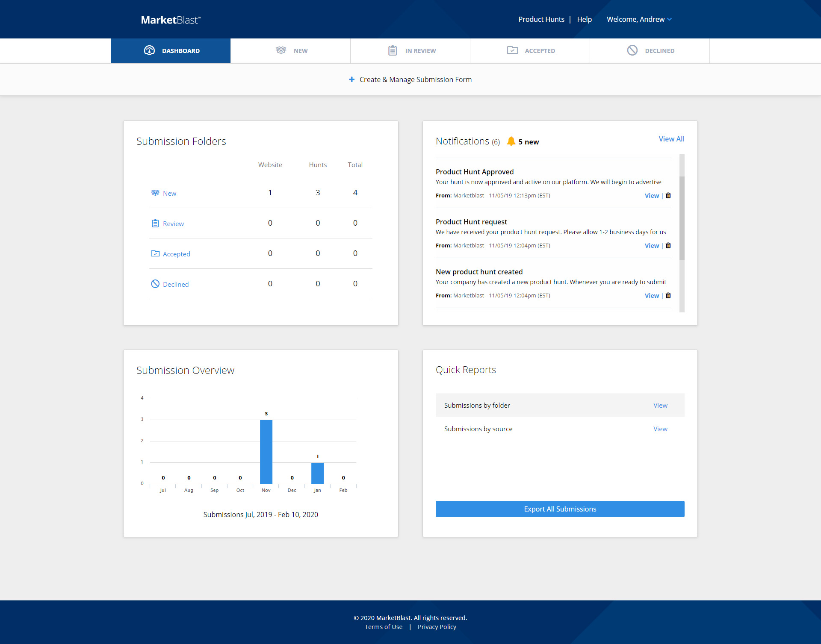Click the notifications panel scrollbar
This screenshot has width=821, height=644.
pyautogui.click(x=682, y=218)
